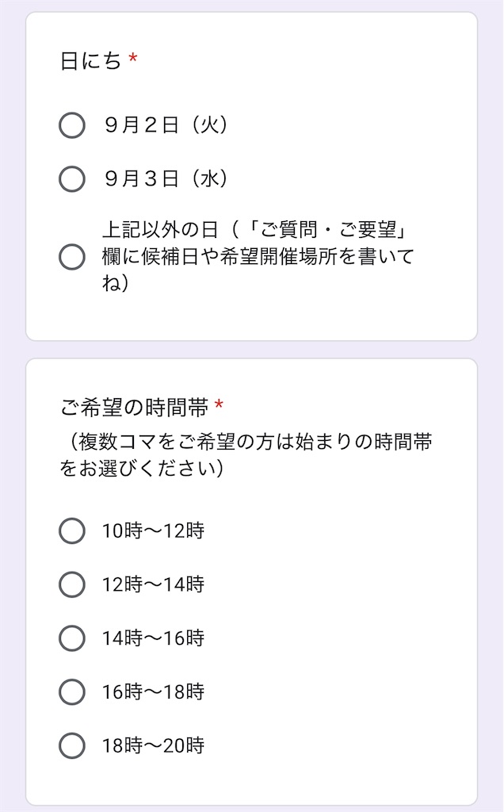The width and height of the screenshot is (504, 812).
Task: Click the red asterisk beside 日にち
Action: point(133,56)
